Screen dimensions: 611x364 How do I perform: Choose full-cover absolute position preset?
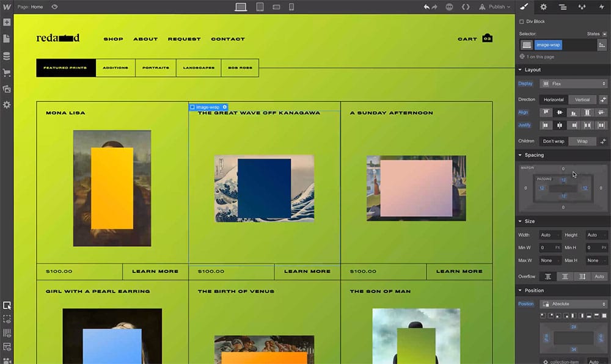pyautogui.click(x=604, y=316)
